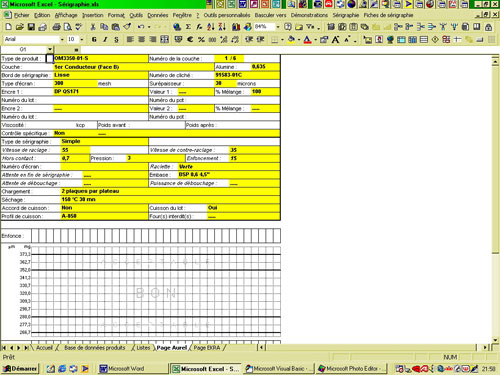The image size is (500, 375).
Task: Click the vertical scrollbar down arrow
Action: pyautogui.click(x=495, y=340)
